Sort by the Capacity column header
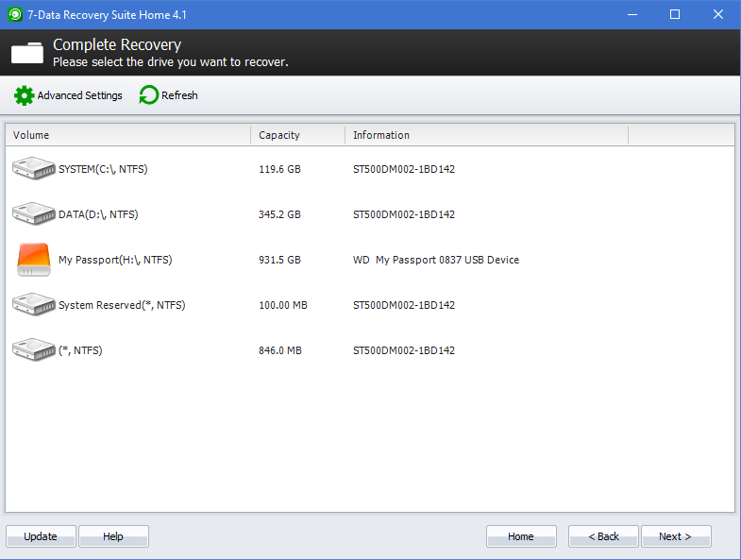The image size is (741, 560). click(x=297, y=135)
